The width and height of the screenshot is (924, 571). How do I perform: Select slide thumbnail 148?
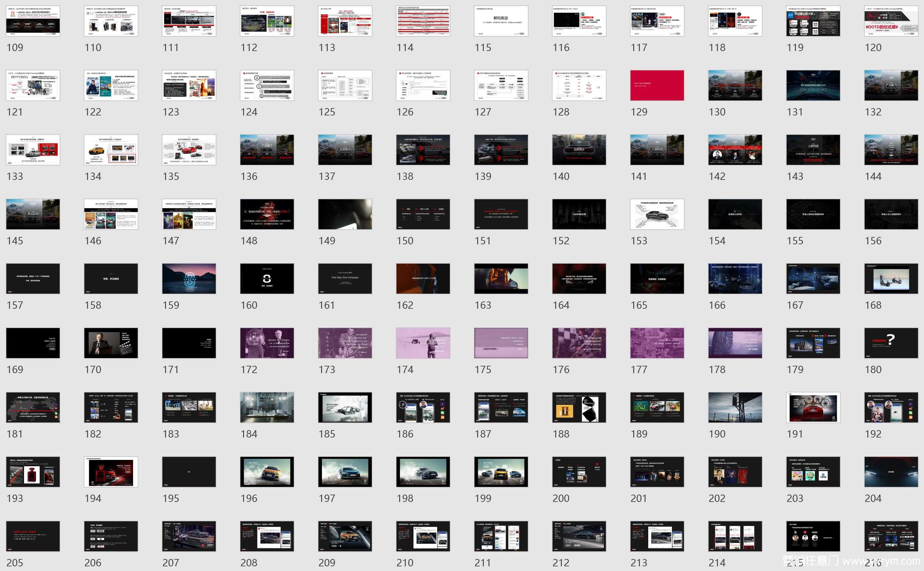pos(267,214)
